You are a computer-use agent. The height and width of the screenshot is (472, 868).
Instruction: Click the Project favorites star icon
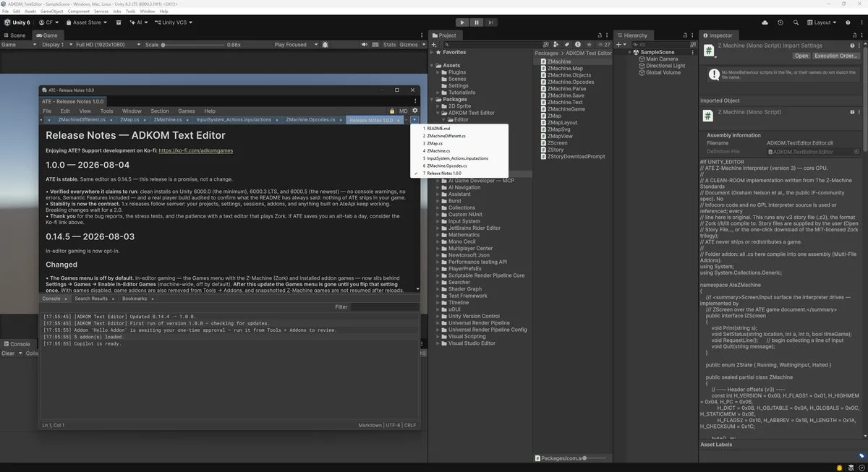pyautogui.click(x=588, y=45)
